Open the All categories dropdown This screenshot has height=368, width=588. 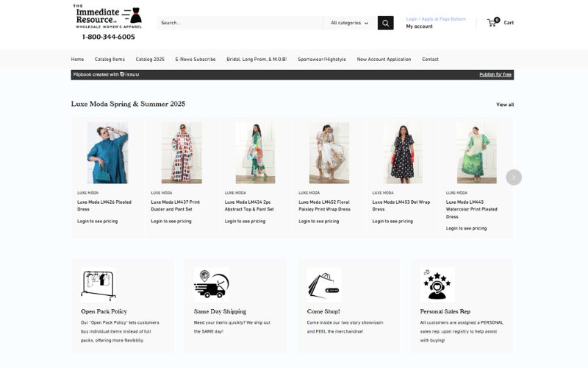(x=350, y=23)
